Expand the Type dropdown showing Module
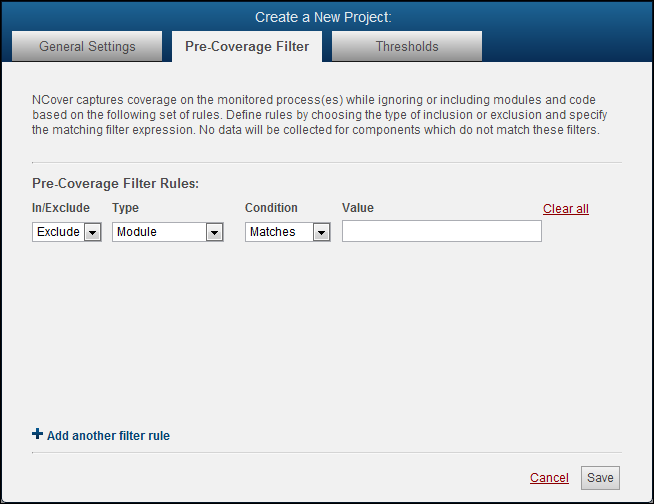Viewport: 654px width, 504px height. pos(167,232)
